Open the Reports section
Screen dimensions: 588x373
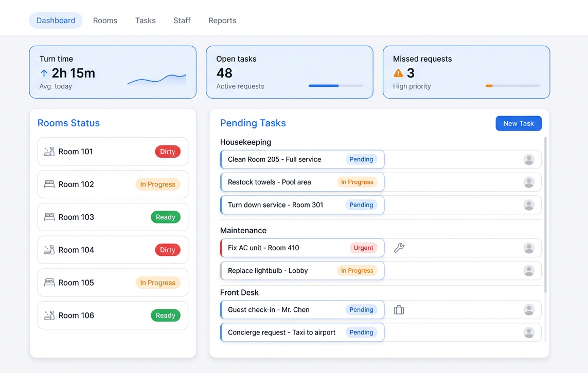222,20
